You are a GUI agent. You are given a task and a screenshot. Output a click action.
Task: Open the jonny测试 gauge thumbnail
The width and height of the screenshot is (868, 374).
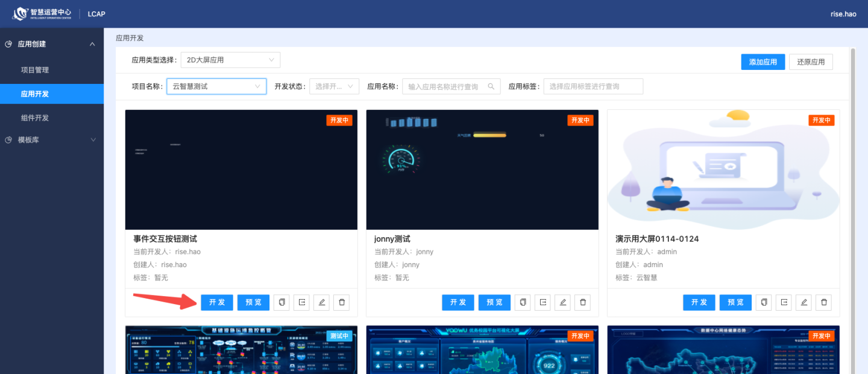(x=482, y=170)
